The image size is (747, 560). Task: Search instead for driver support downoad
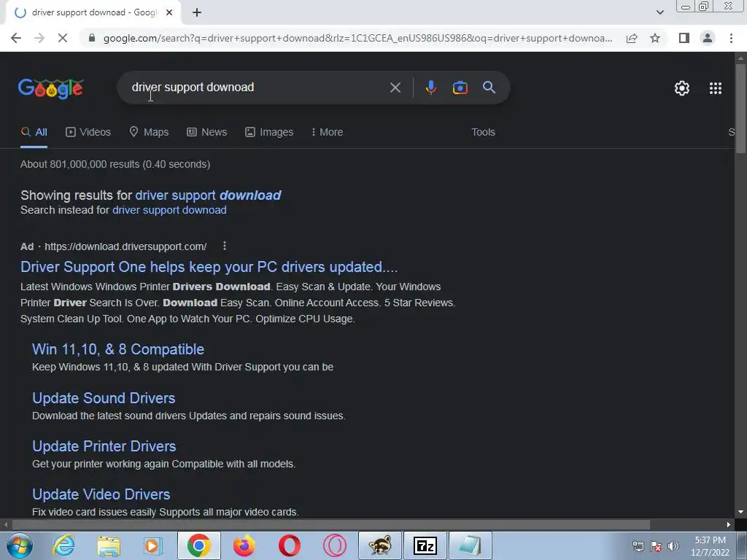click(x=169, y=210)
